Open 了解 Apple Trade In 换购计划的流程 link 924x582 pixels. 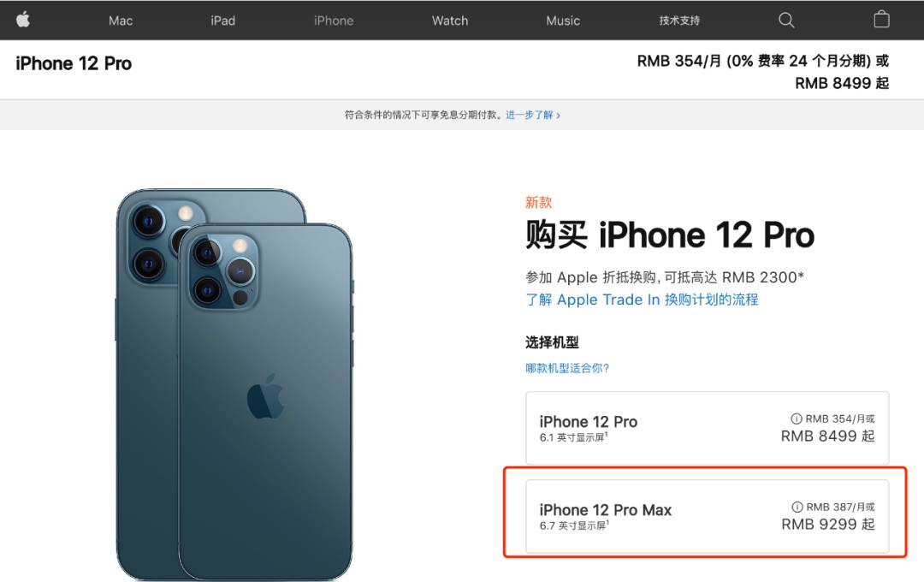(x=642, y=300)
